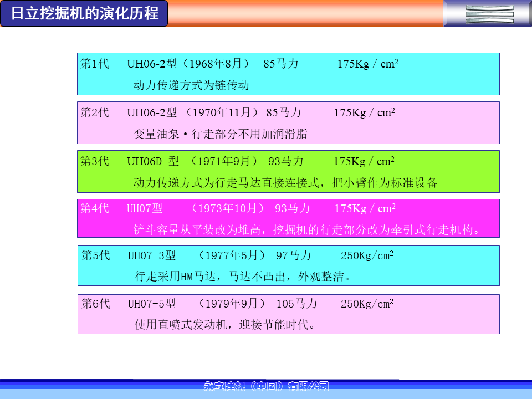Select the description 使用直喷式发动机，迎接节能时代
This screenshot has height=399, width=532.
[225, 325]
